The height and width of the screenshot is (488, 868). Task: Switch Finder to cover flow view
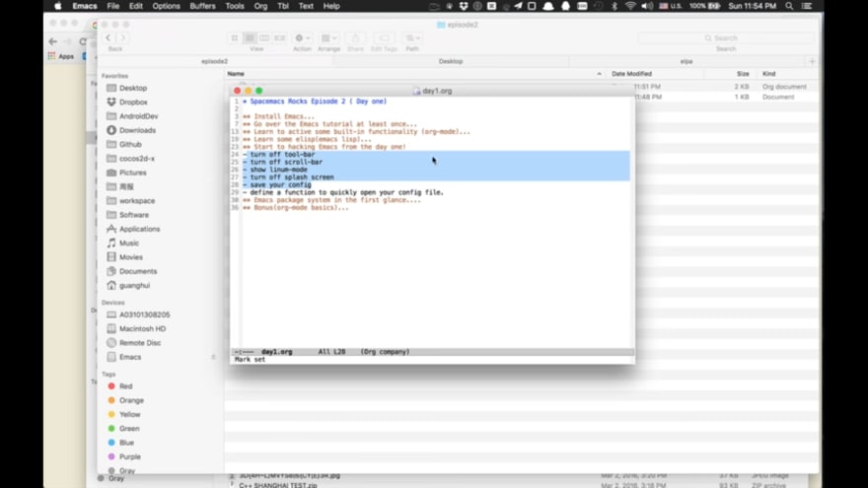(x=279, y=37)
